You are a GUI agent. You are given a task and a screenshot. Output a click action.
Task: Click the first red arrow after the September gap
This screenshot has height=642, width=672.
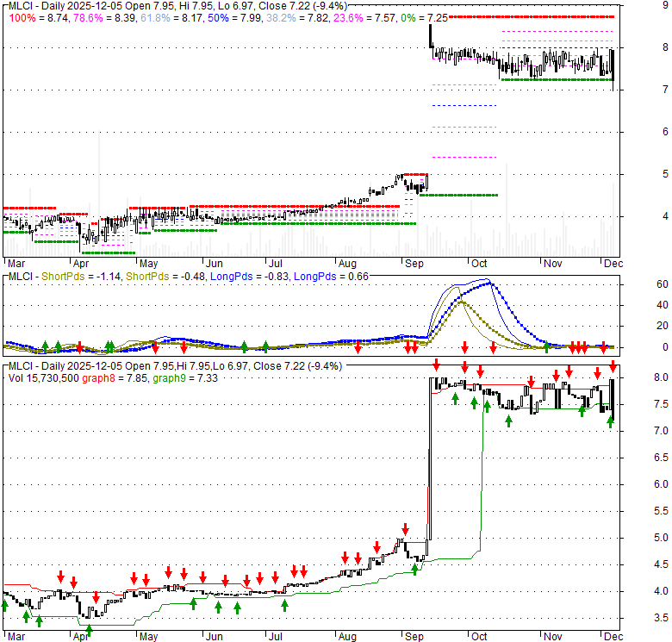[x=437, y=365]
